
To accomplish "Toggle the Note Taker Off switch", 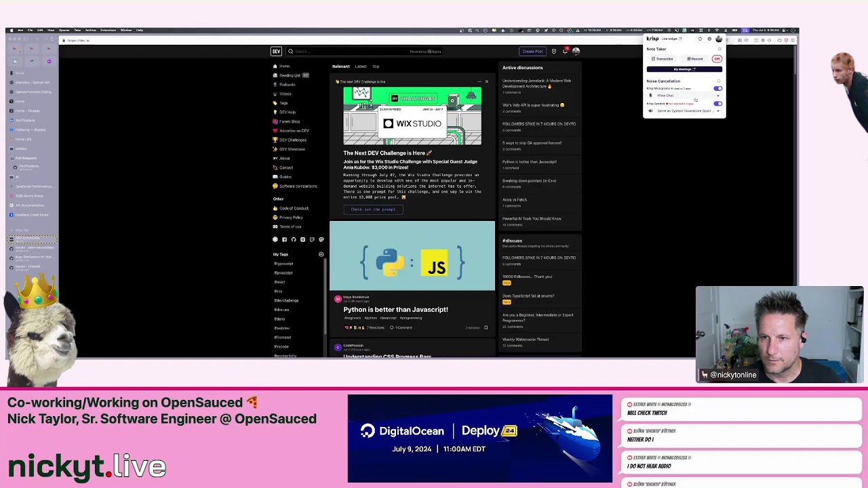I will 717,59.
